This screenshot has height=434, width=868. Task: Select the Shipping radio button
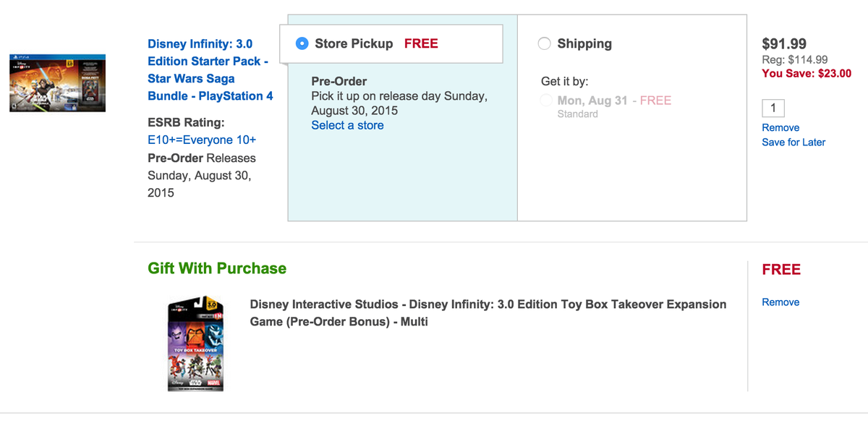point(545,43)
